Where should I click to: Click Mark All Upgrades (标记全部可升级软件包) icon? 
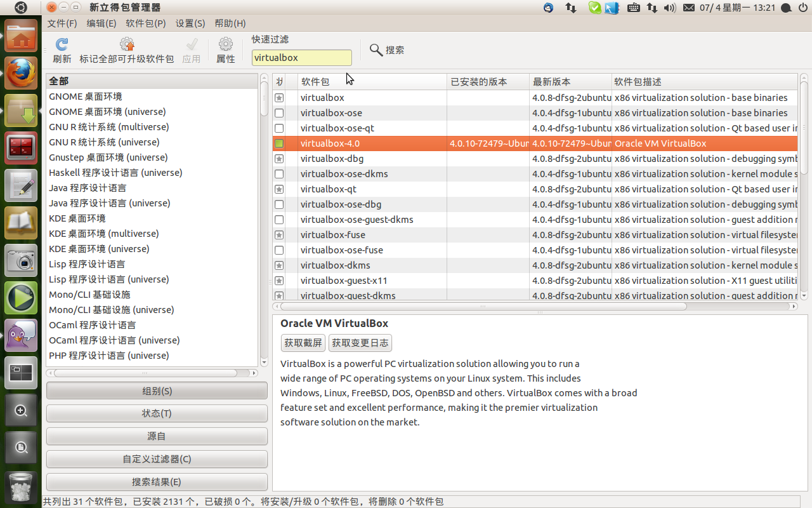127,44
